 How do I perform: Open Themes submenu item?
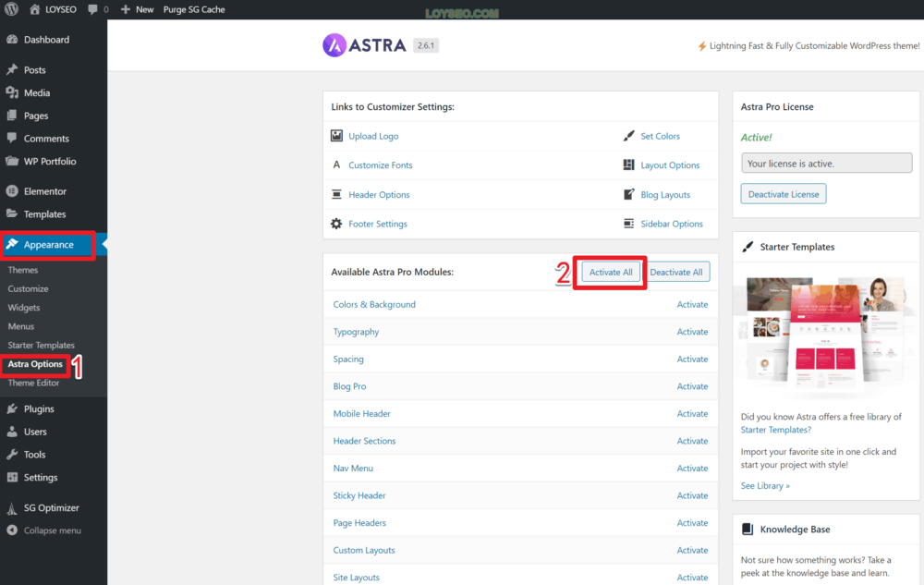point(23,270)
